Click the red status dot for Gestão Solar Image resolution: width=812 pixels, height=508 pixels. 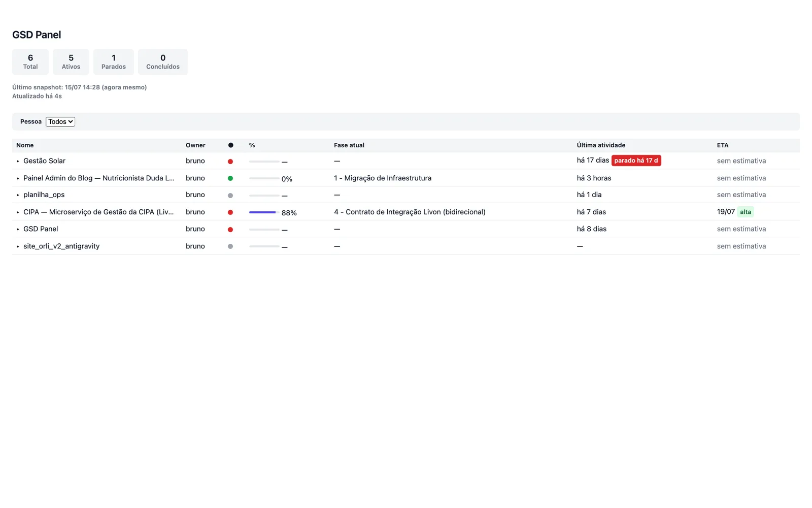pyautogui.click(x=230, y=162)
